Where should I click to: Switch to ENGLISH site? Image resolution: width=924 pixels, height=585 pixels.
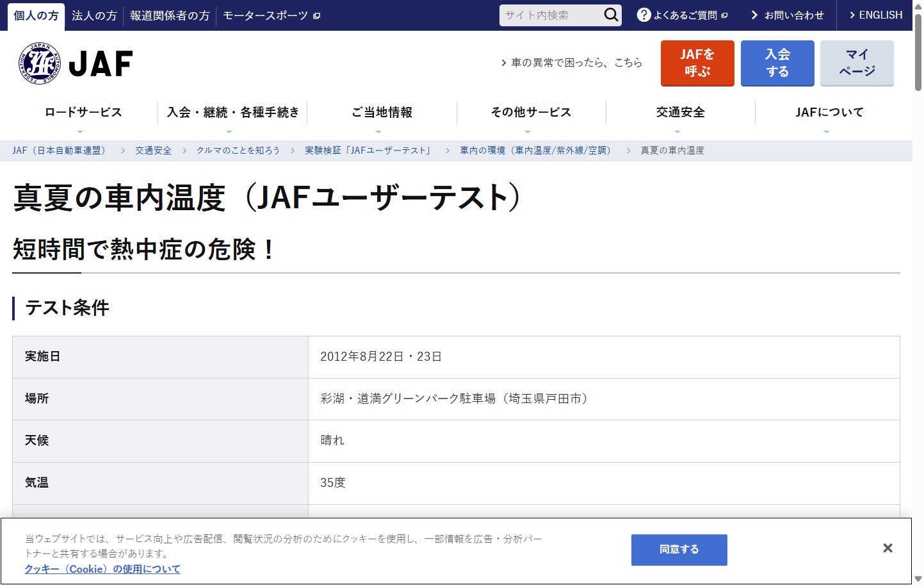pyautogui.click(x=875, y=15)
